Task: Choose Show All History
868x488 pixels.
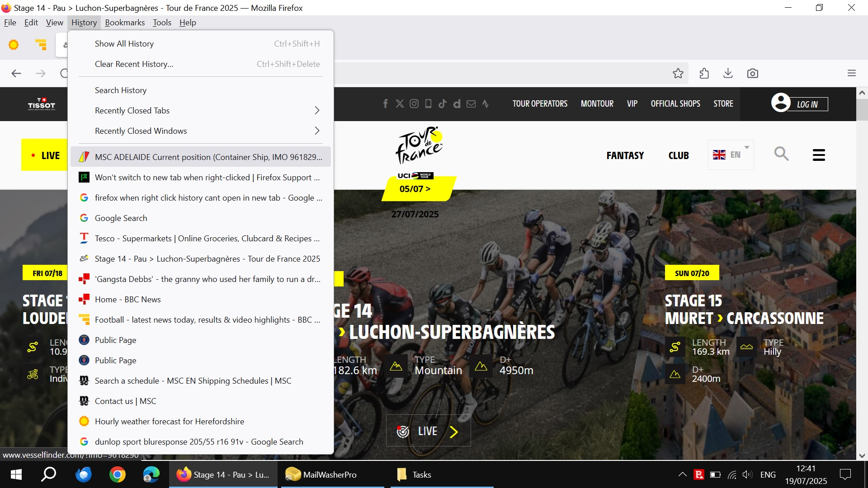Action: [x=201, y=44]
